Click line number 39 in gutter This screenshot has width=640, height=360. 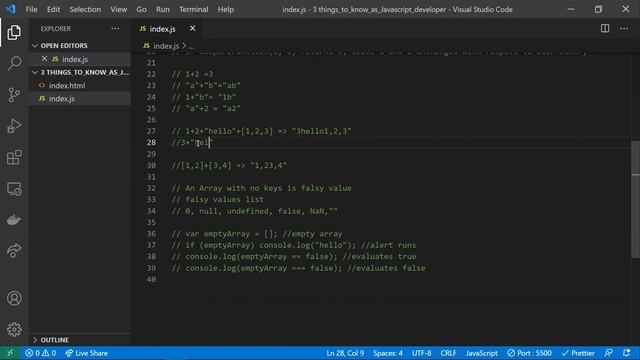[x=151, y=268]
